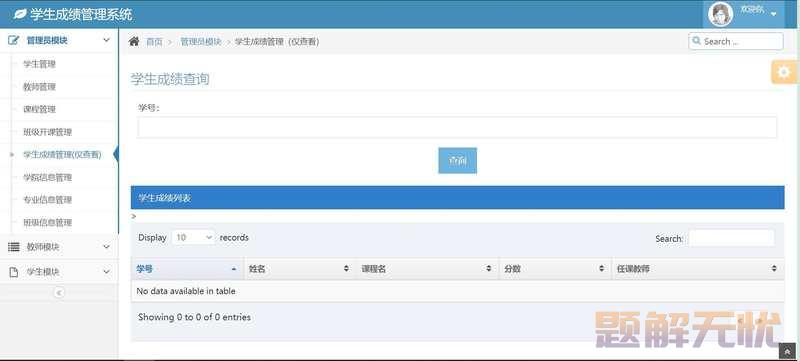800x361 pixels.
Task: Click the 学号 input field
Action: click(457, 127)
